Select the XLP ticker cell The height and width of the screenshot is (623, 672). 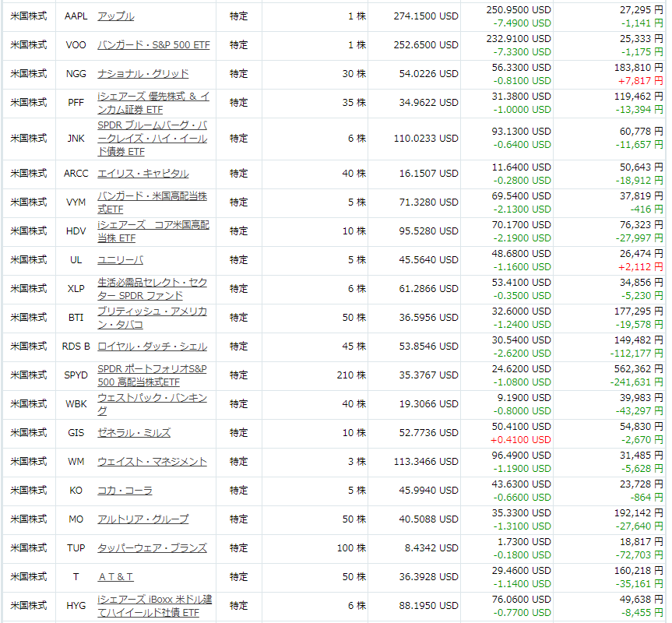point(76,289)
